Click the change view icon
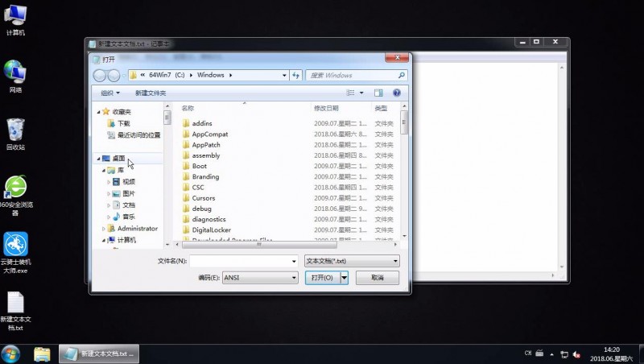Screen dimensions: 644x364 tap(350, 93)
